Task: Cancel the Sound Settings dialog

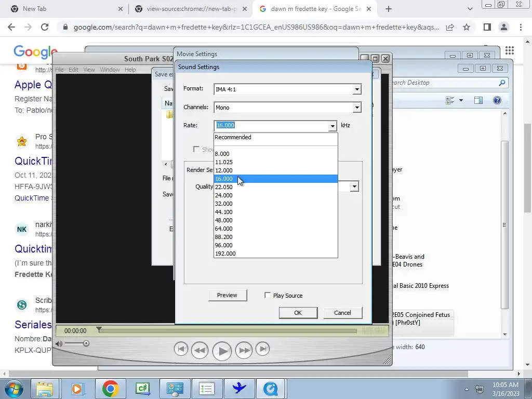Action: tap(343, 313)
